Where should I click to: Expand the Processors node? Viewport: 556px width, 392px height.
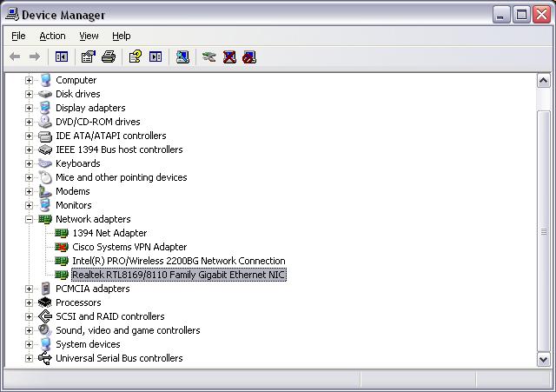click(29, 302)
